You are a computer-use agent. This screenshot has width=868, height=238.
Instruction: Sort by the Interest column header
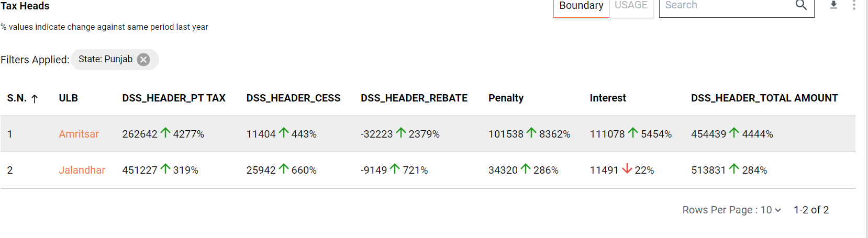607,98
